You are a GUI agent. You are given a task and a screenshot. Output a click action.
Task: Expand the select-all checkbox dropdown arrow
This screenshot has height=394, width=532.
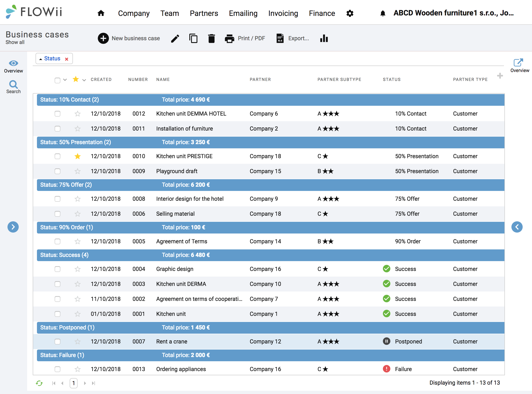(x=65, y=80)
